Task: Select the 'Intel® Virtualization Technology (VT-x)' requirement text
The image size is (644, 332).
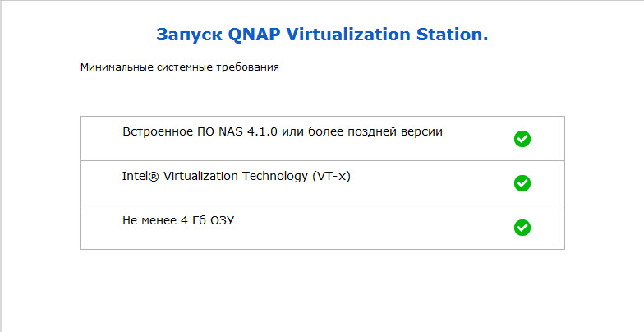Action: (237, 176)
